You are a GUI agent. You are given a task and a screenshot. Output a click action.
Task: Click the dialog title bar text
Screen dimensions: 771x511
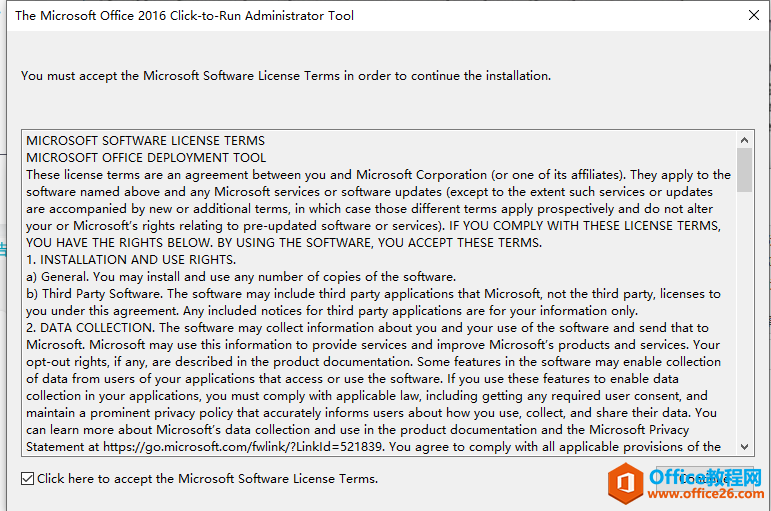point(184,15)
